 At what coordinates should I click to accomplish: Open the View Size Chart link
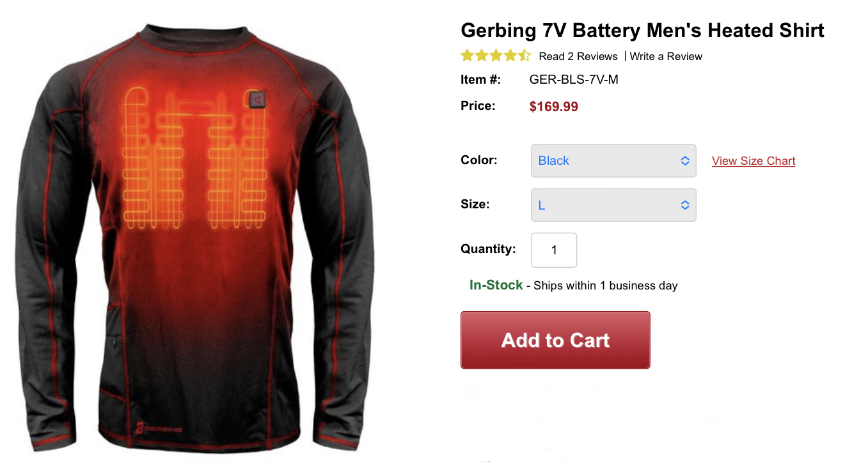(754, 161)
